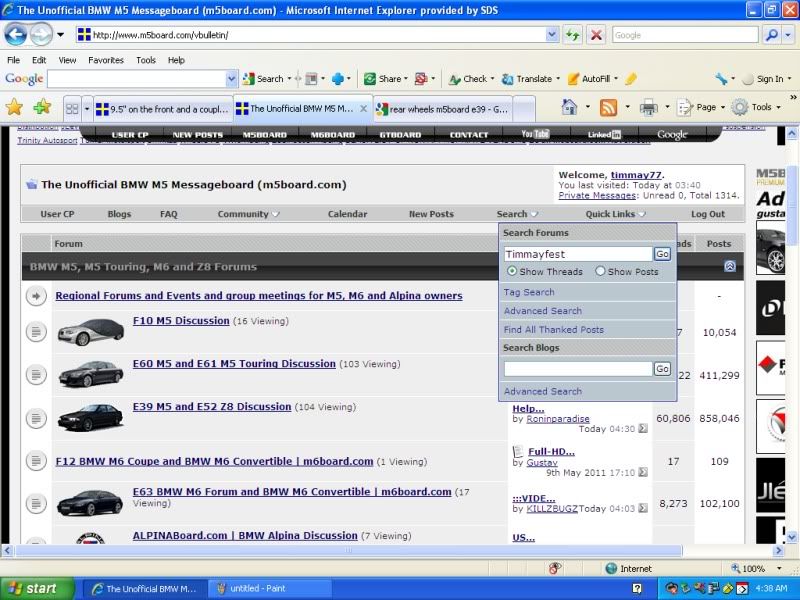Close the active Unofficial BMW M5 tab
This screenshot has width=800, height=600.
point(363,109)
